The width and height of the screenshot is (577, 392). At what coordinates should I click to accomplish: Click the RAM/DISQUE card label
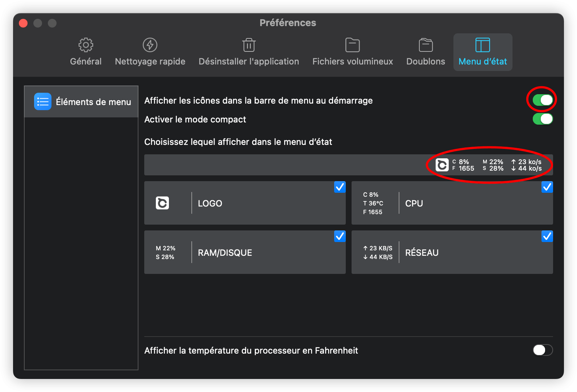[x=225, y=253]
